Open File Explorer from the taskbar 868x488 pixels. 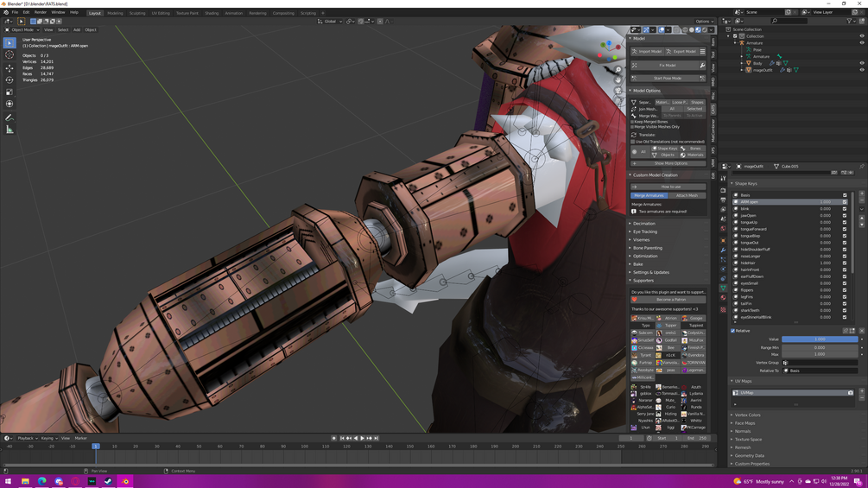tap(25, 481)
